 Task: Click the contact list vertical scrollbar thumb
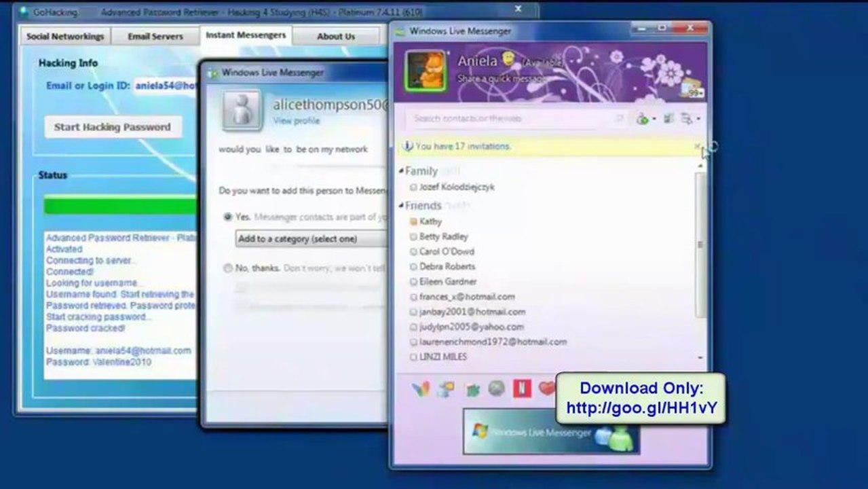(700, 244)
